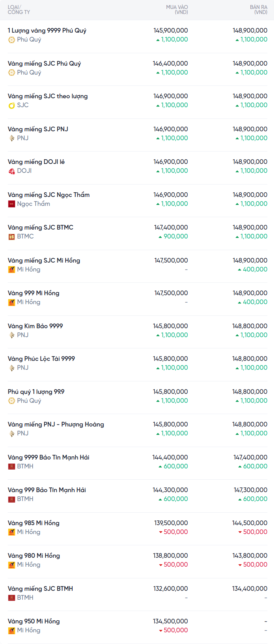Click PNJ logo under Vàng Kim Bảo 9999
The width and height of the screenshot is (274, 644).
[12, 335]
